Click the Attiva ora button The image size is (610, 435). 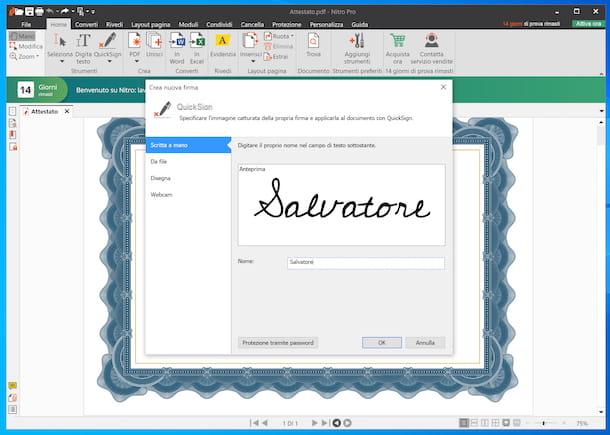pyautogui.click(x=588, y=24)
